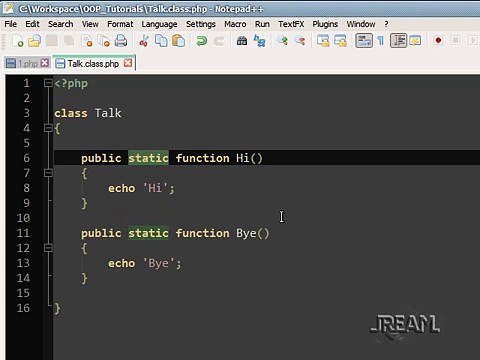480x360 pixels.
Task: Click the Synchronize horizontal scrolling icon
Action: click(340, 41)
